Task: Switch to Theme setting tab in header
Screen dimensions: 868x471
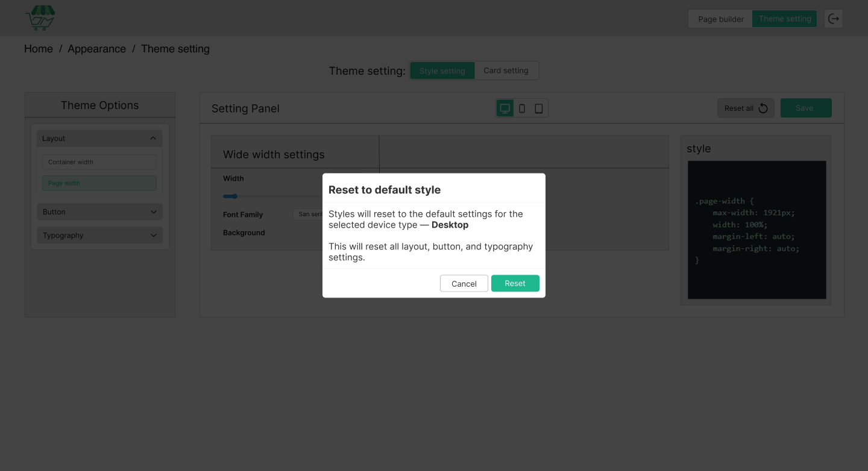Action: coord(785,19)
